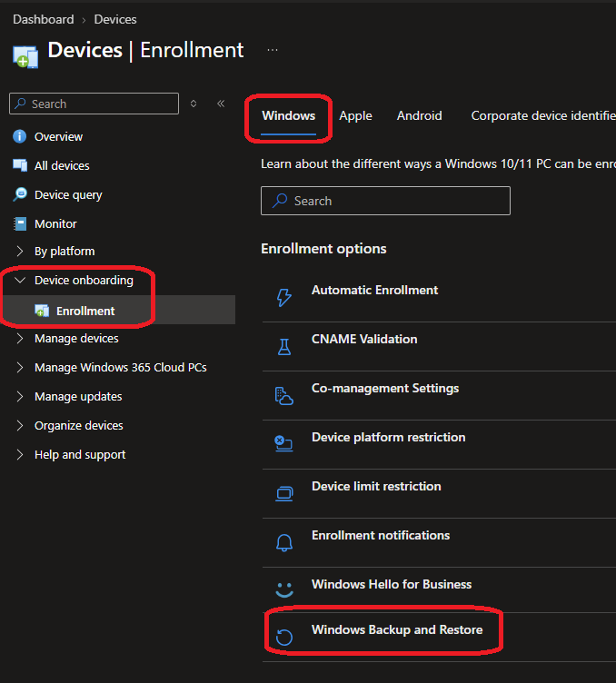
Task: Expand Manage devices section
Action: 20,338
